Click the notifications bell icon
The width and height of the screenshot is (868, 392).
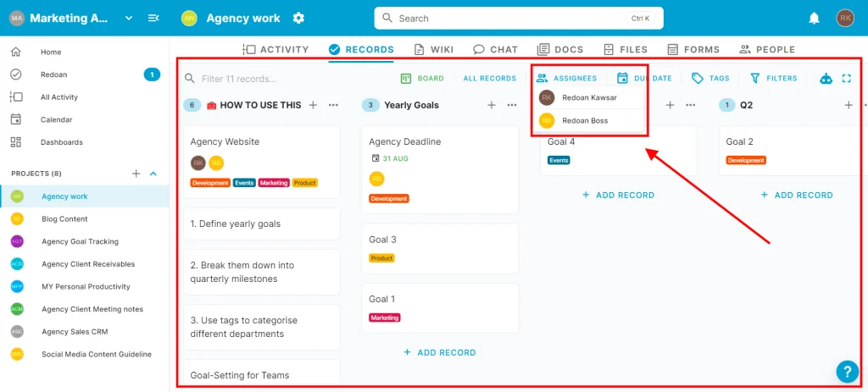(x=814, y=18)
